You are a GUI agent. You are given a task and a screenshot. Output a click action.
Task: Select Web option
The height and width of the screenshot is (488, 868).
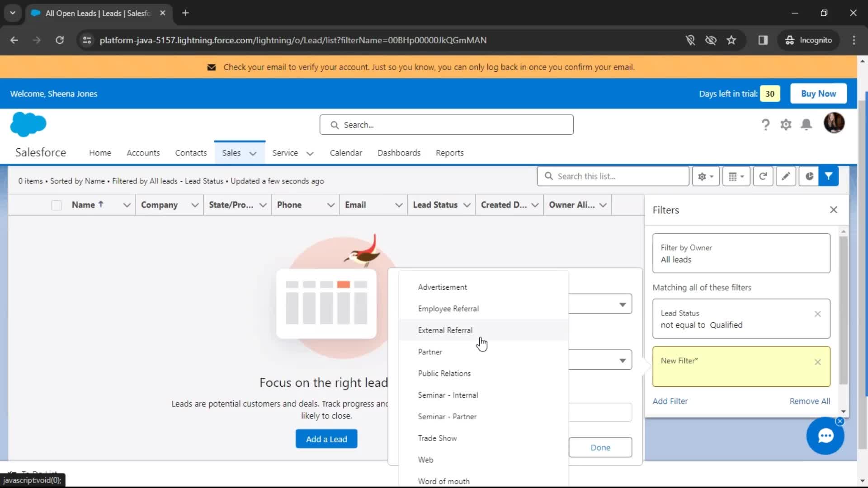(483, 460)
